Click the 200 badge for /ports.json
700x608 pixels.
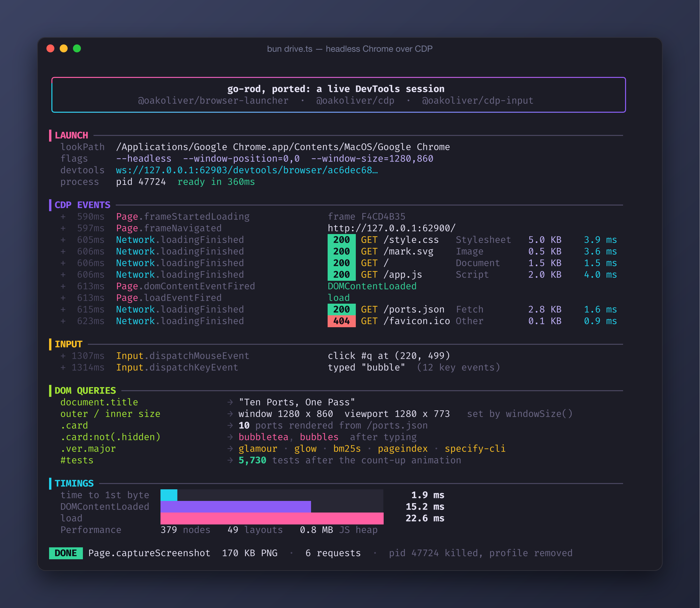pos(341,309)
